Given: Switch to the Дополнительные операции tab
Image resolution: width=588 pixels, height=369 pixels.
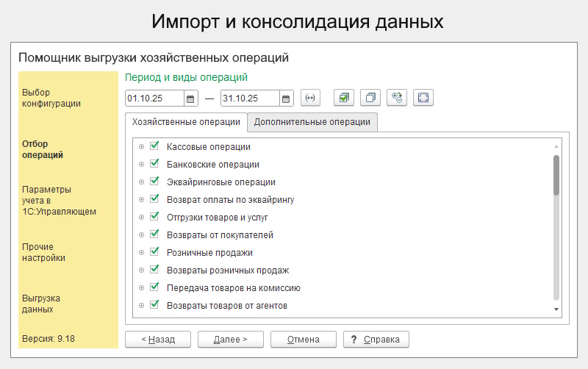Looking at the screenshot, I should (x=312, y=122).
